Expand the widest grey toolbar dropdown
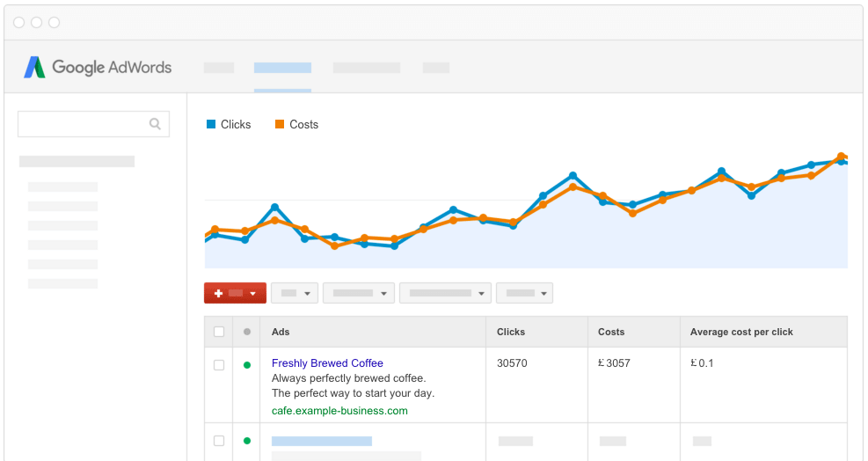The width and height of the screenshot is (868, 461). pos(445,293)
